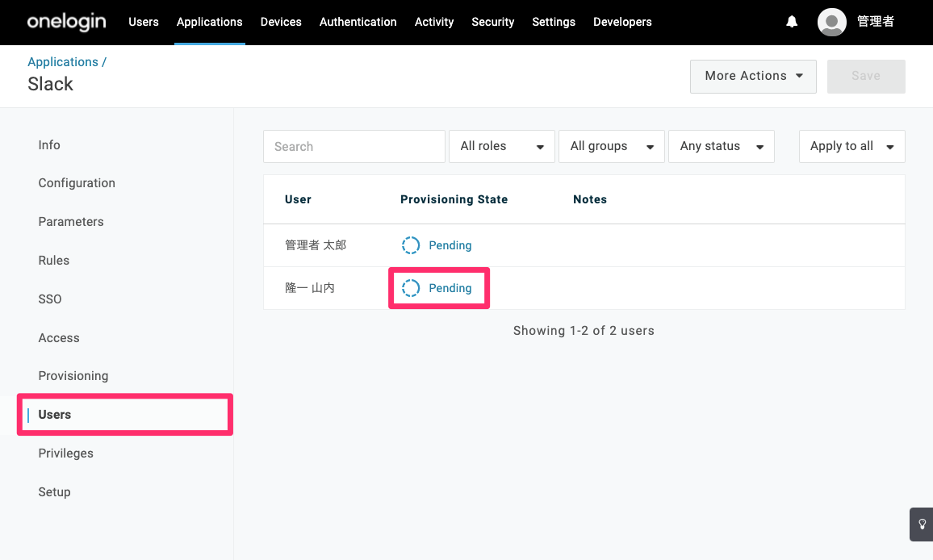
Task: Open the Any status filter
Action: [x=722, y=146]
